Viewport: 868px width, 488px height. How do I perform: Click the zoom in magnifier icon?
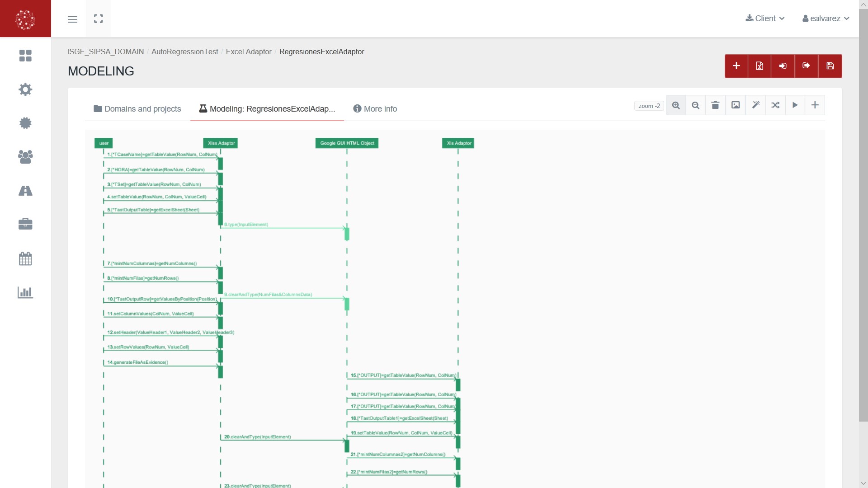click(676, 105)
